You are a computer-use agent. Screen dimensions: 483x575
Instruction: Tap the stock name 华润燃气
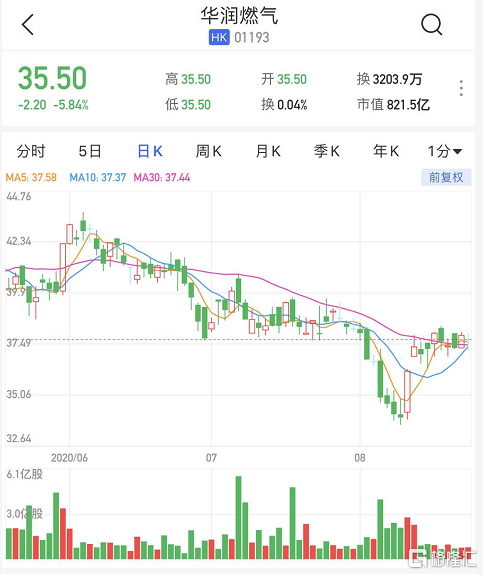pos(239,16)
